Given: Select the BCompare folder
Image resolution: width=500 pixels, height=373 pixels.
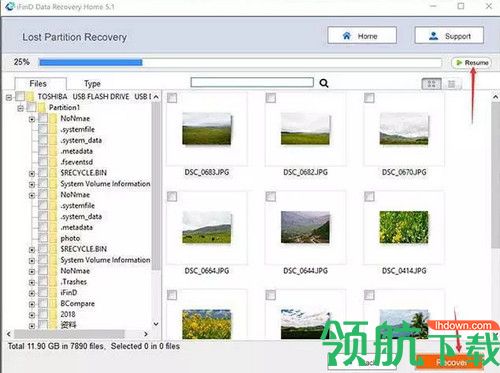Looking at the screenshot, I should tap(77, 304).
